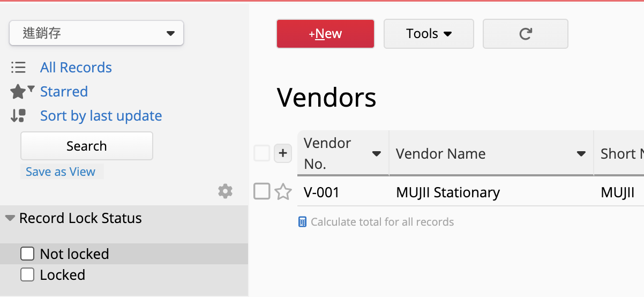The width and height of the screenshot is (644, 297).
Task: Open the Vendor No. column dropdown arrow
Action: [x=376, y=154]
